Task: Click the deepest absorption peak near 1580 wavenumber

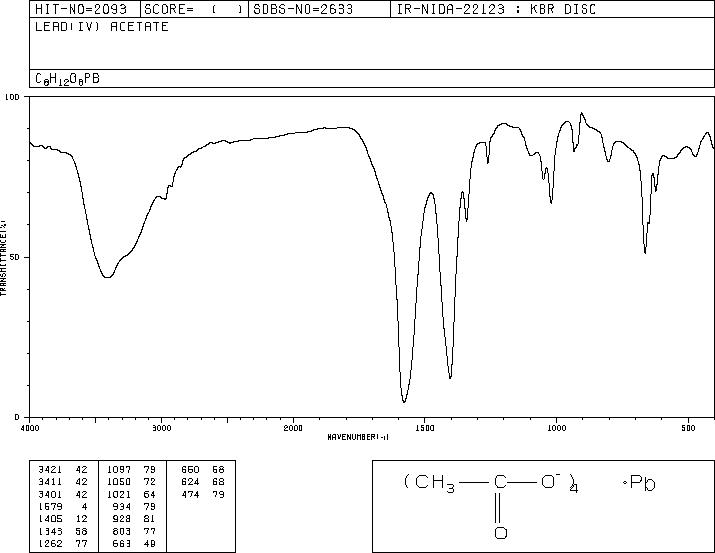Action: pos(404,402)
